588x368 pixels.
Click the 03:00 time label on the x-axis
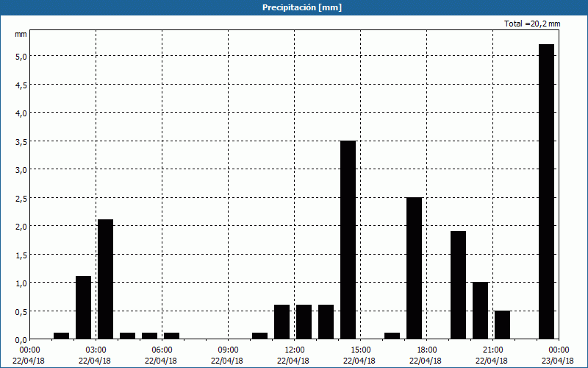pyautogui.click(x=96, y=350)
